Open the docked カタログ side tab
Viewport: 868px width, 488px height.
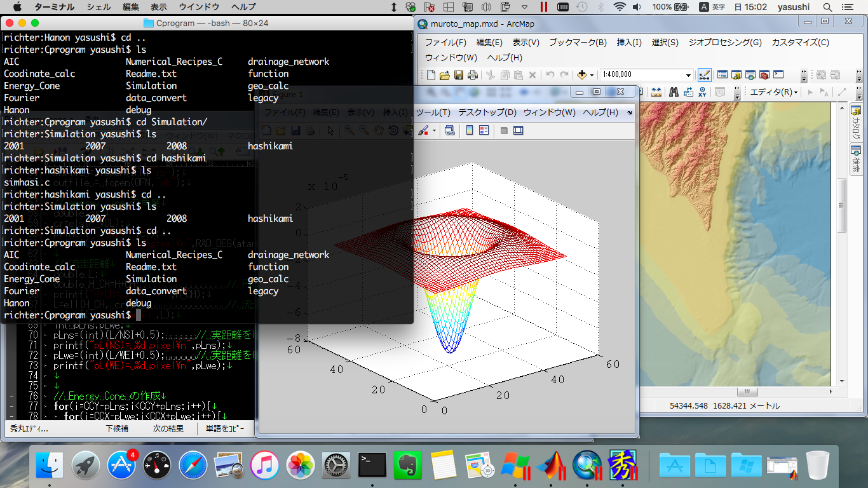(856, 123)
